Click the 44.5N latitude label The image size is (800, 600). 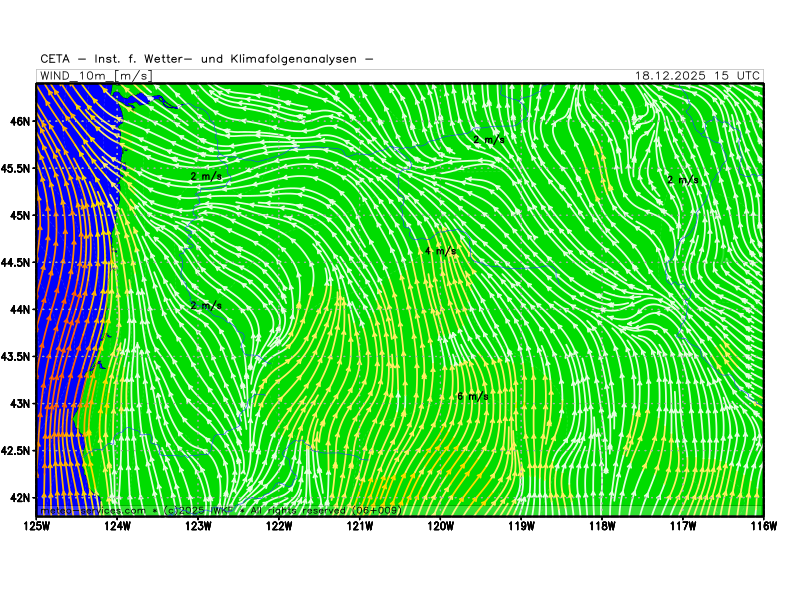tap(16, 262)
